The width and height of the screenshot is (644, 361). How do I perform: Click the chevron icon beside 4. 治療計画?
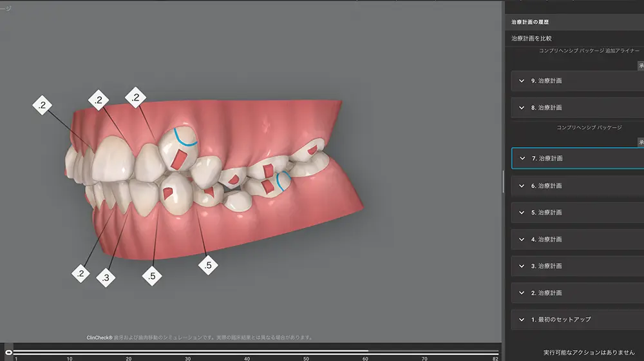pos(522,239)
